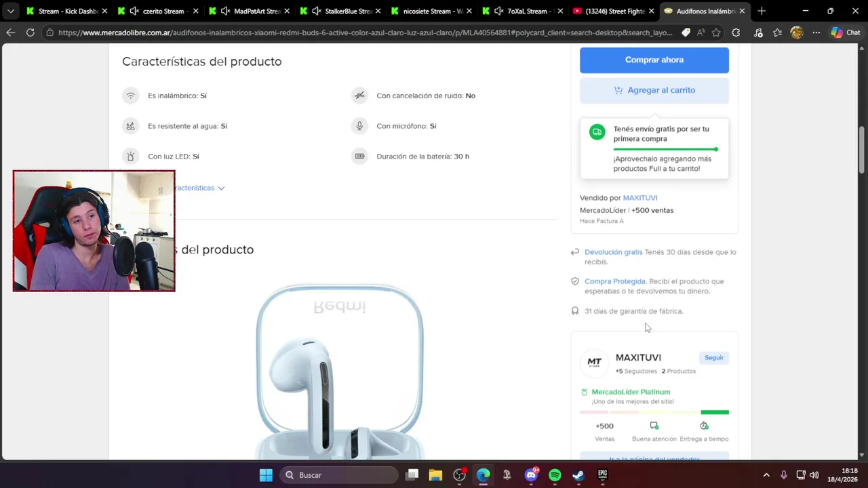Image resolution: width=868 pixels, height=488 pixels.
Task: Click the microphone feature icon
Action: [x=359, y=126]
